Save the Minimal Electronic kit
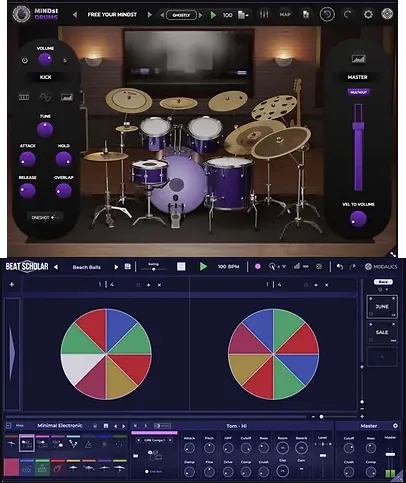 point(106,426)
